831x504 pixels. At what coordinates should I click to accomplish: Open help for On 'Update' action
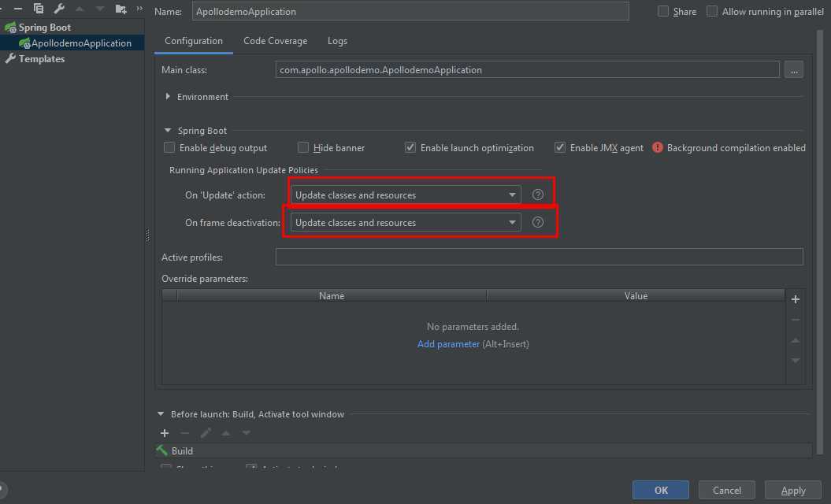click(537, 195)
